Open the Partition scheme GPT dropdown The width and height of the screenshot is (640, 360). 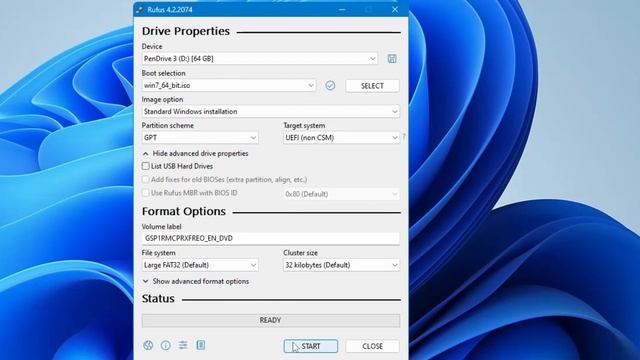click(200, 138)
